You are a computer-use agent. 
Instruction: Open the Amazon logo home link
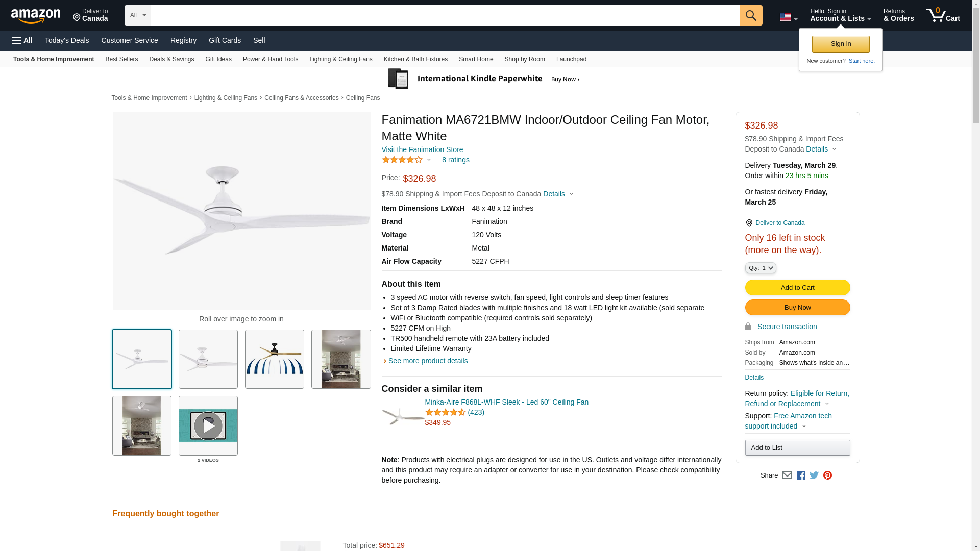coord(36,16)
